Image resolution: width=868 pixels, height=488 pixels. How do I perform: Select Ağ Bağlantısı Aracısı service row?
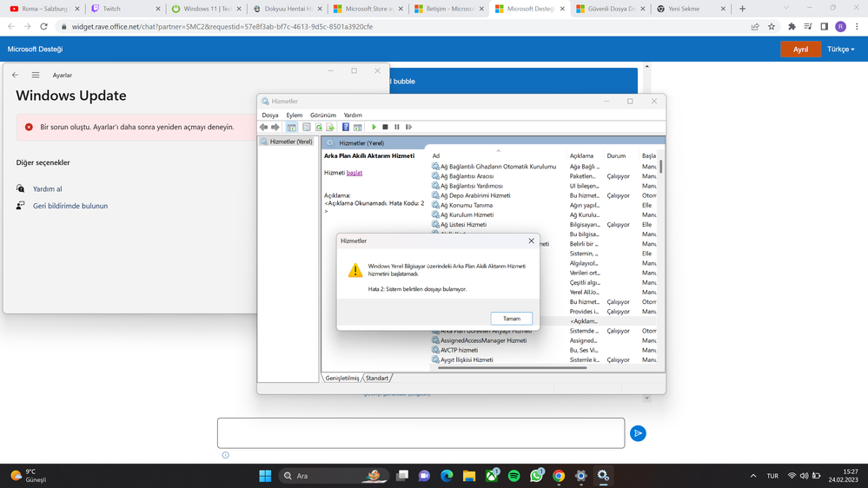click(544, 176)
